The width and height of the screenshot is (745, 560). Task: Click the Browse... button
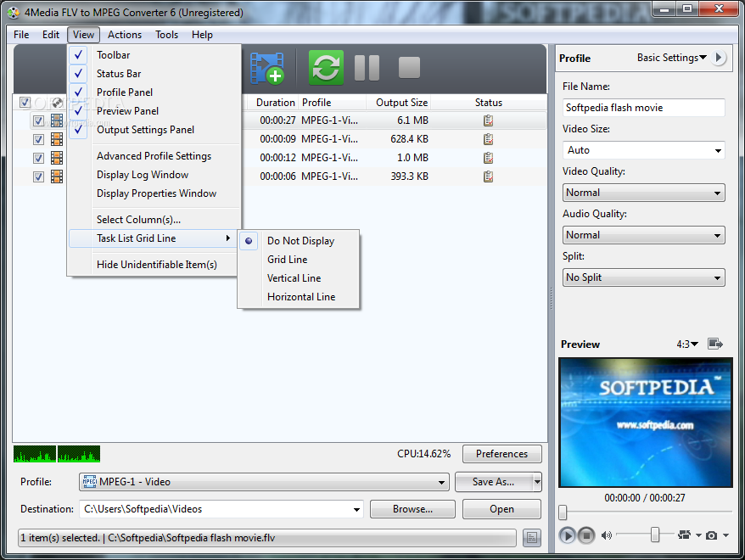tap(412, 509)
